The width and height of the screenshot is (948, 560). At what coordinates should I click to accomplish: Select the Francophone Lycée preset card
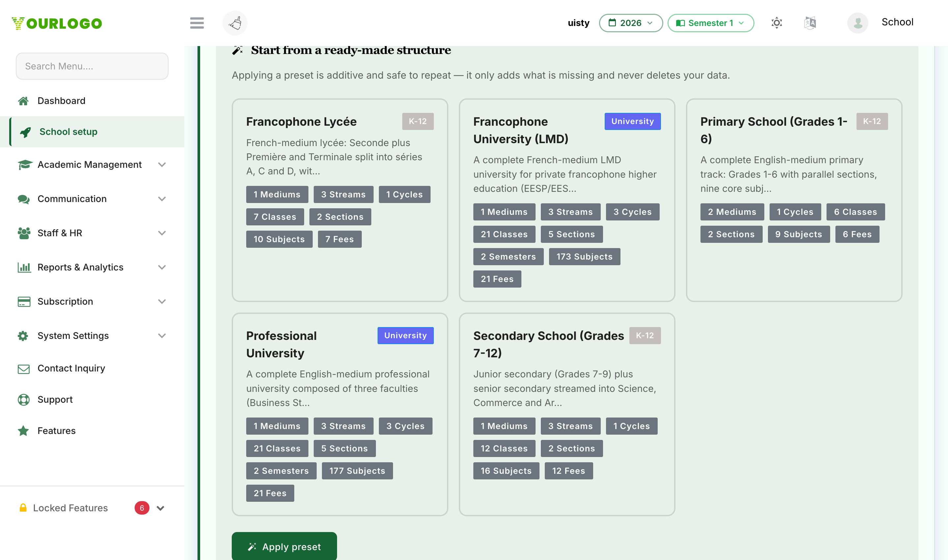pos(340,200)
